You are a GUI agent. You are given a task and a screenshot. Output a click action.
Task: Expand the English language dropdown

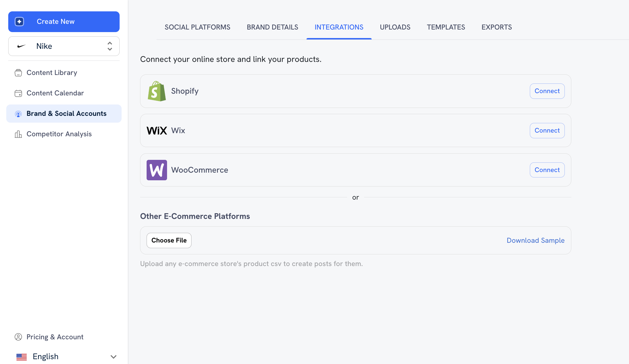(x=113, y=357)
